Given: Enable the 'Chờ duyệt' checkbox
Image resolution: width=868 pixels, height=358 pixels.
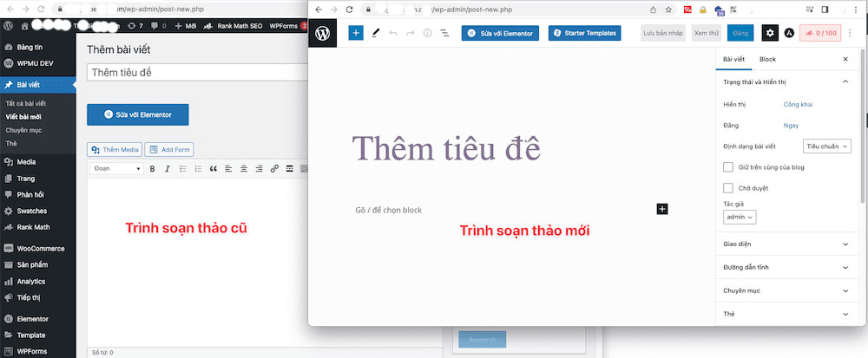Looking at the screenshot, I should [x=728, y=187].
